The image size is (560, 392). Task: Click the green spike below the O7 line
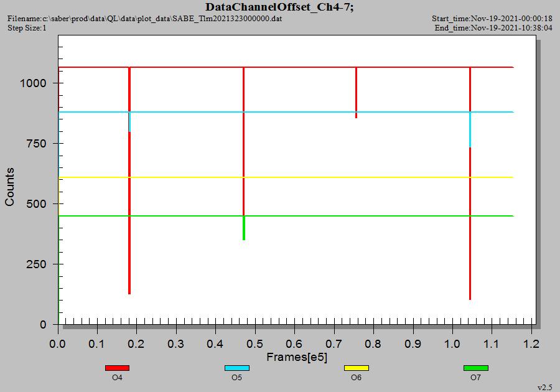[244, 228]
